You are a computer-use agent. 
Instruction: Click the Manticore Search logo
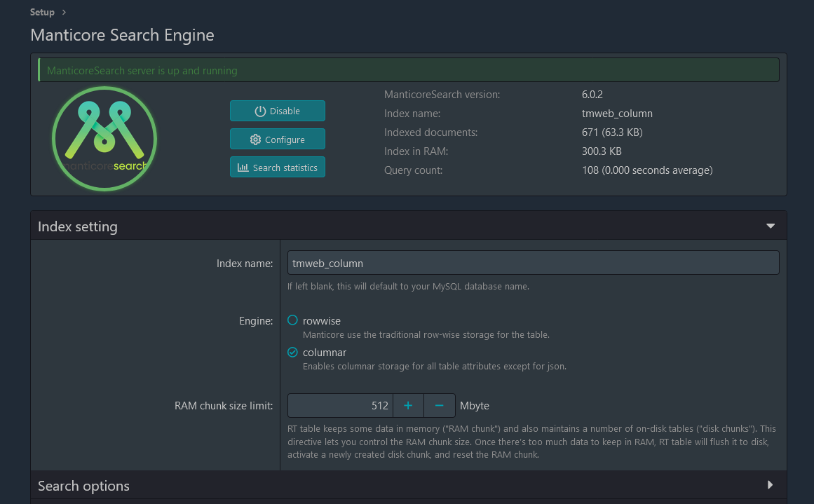coord(104,139)
